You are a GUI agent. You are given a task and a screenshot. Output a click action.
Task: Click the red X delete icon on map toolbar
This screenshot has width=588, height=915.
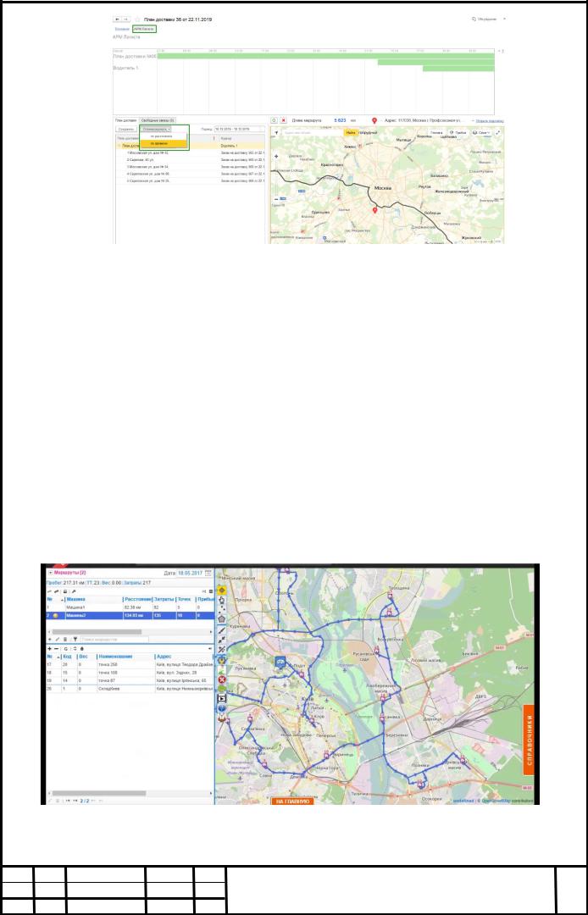[222, 679]
